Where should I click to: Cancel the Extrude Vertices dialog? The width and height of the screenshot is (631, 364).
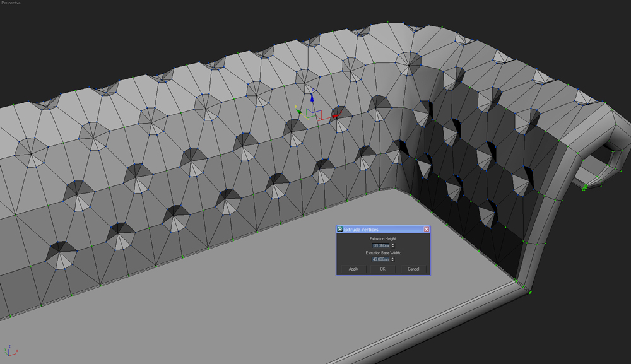click(413, 269)
